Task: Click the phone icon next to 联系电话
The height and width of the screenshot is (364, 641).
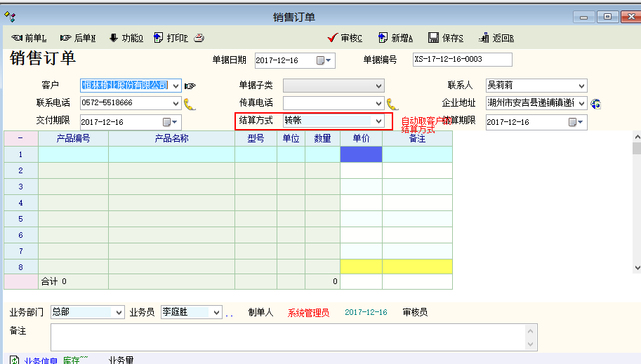Action: coord(190,104)
